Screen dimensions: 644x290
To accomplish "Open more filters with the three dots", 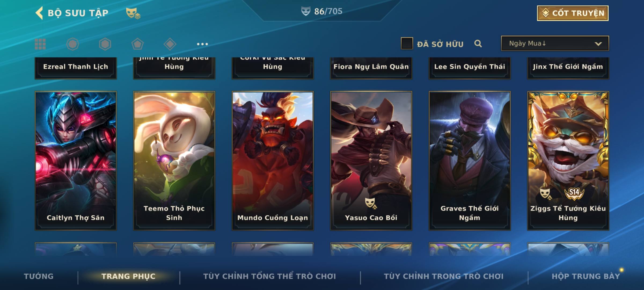I will click(202, 44).
